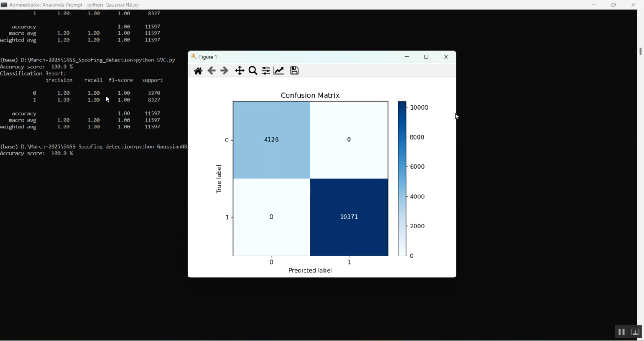Click the "Confusion Matrix" plot title
Viewport: 644px width, 341px height.
(x=310, y=95)
